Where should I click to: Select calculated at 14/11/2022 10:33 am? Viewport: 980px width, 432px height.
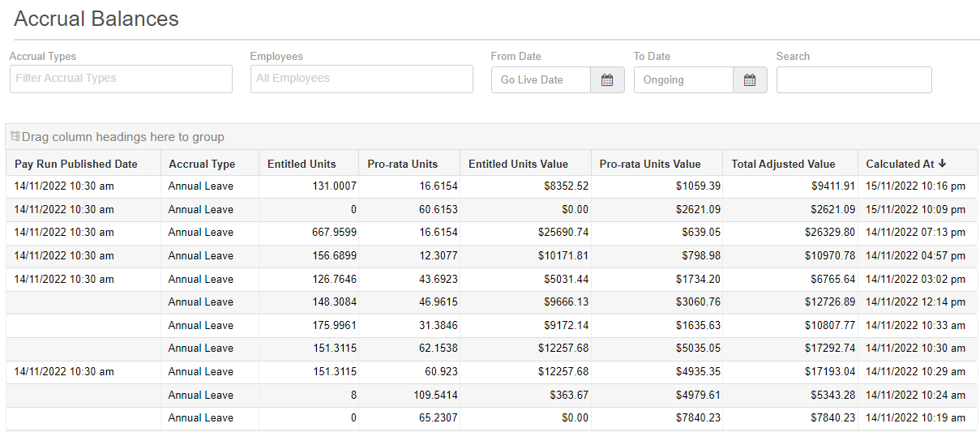click(x=915, y=325)
